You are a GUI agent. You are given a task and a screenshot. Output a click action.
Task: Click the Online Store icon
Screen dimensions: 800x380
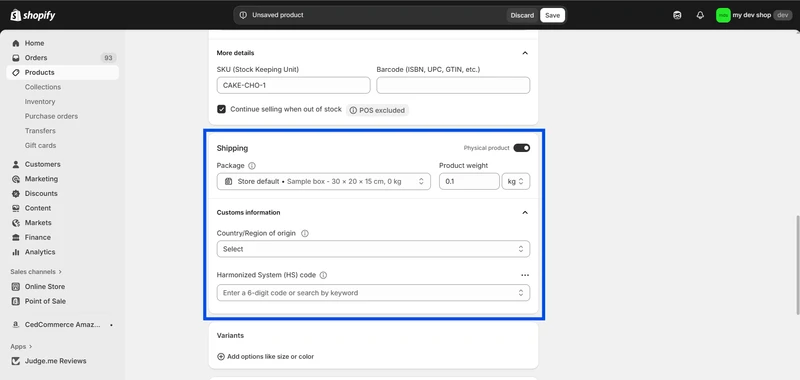[16, 287]
